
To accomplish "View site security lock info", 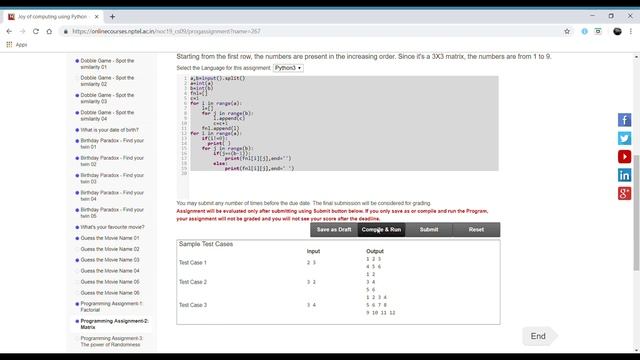I will coord(65,31).
